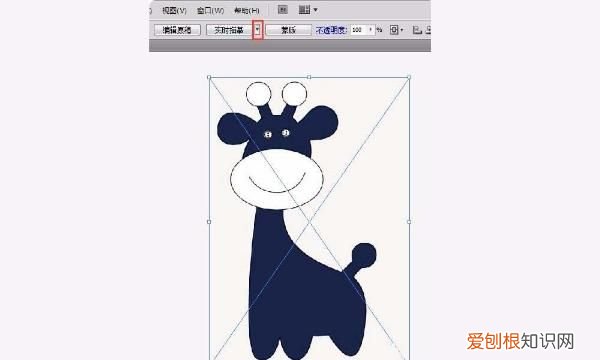Select the top-left handle of the image frame
Screen dimensions: 600x360
(209, 77)
